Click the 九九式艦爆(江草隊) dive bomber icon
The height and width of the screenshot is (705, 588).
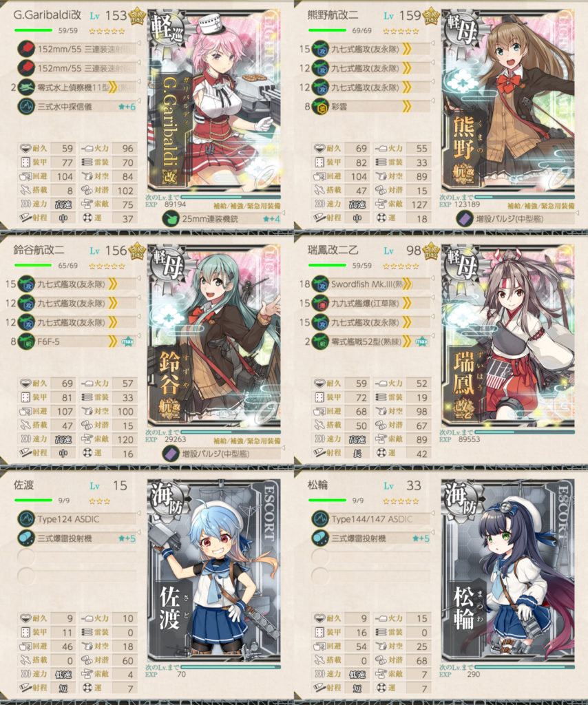(x=320, y=304)
